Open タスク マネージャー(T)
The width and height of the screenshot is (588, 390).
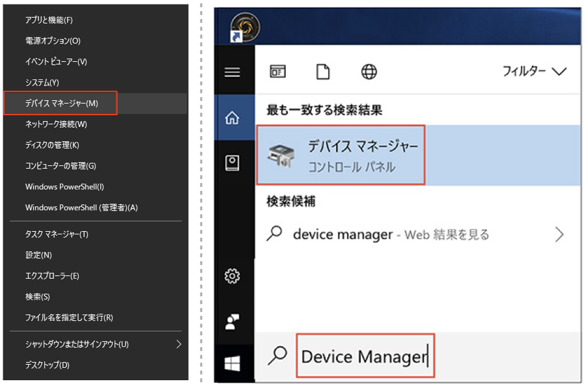click(x=95, y=234)
